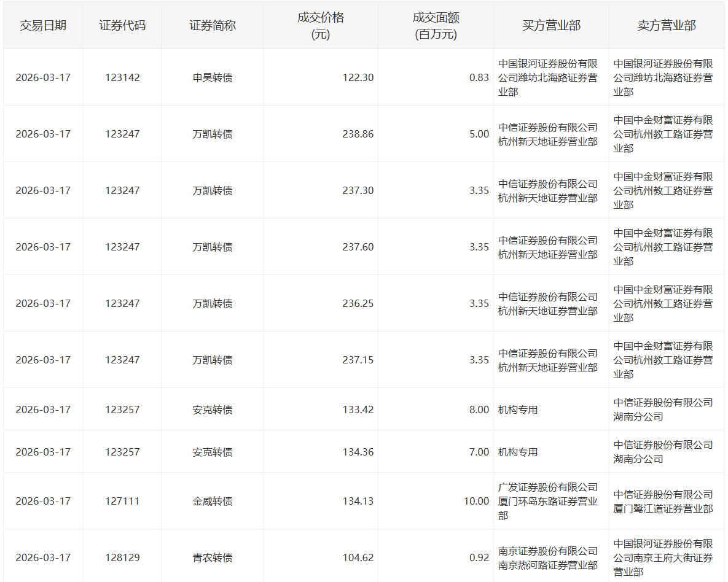Click price 134.13 cell
728x582 pixels.
click(358, 501)
